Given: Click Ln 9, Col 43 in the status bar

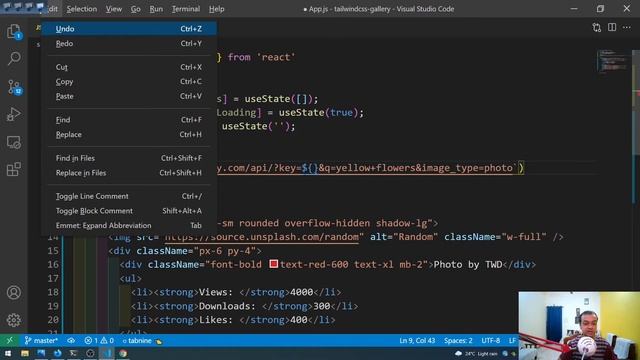Looking at the screenshot, I should point(417,340).
